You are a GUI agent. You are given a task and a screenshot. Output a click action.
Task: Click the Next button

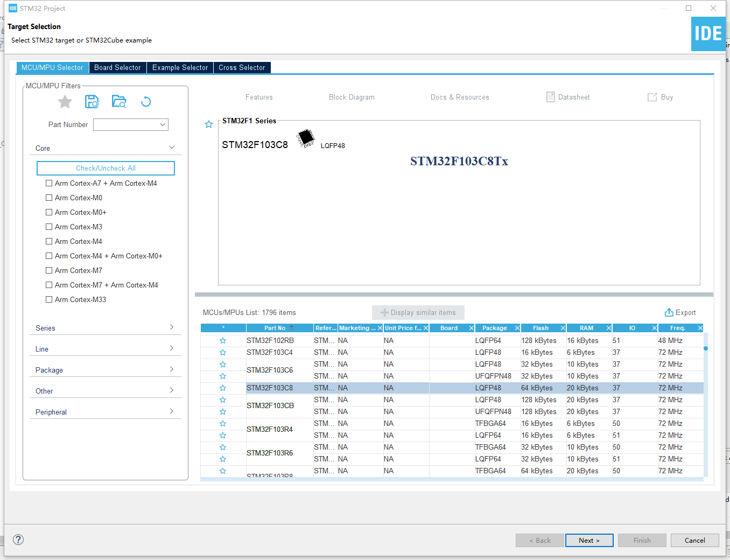point(589,540)
